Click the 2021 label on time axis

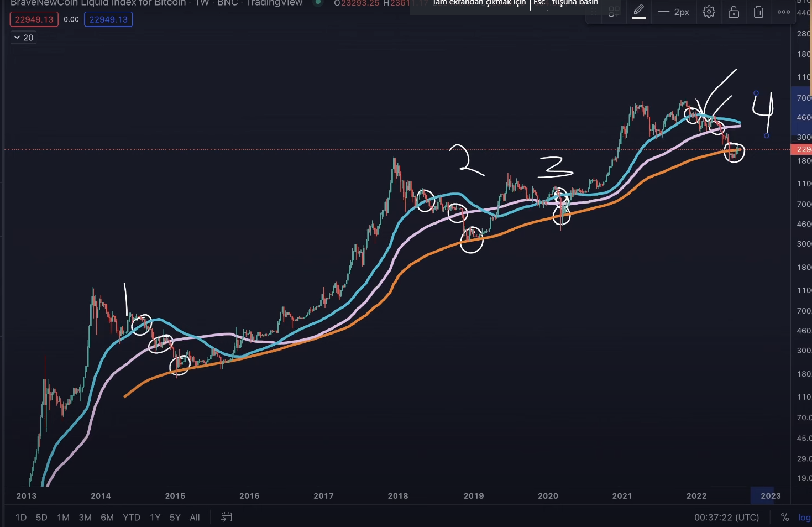[622, 496]
